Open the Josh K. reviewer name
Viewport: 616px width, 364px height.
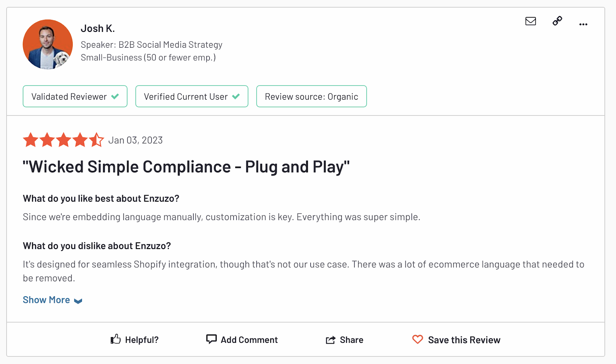[x=98, y=28]
